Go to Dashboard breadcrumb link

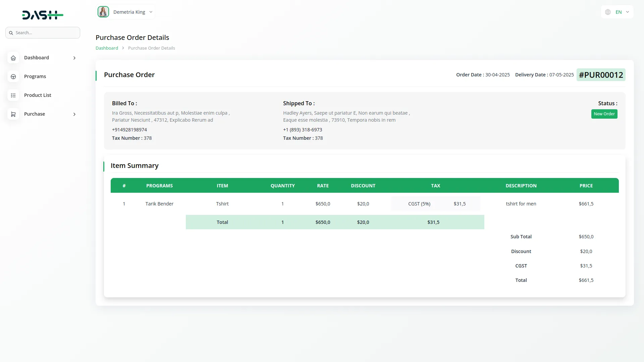pyautogui.click(x=107, y=48)
